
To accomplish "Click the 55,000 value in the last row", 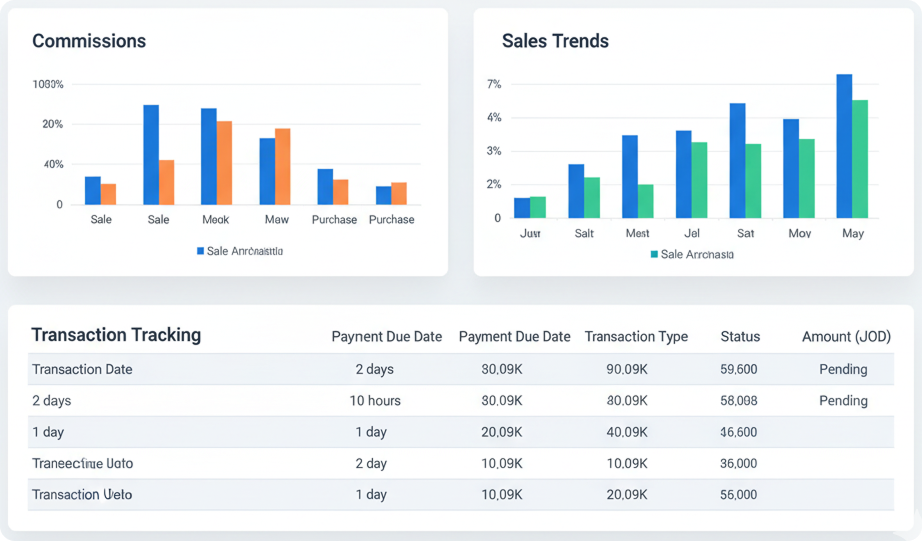I will click(739, 495).
